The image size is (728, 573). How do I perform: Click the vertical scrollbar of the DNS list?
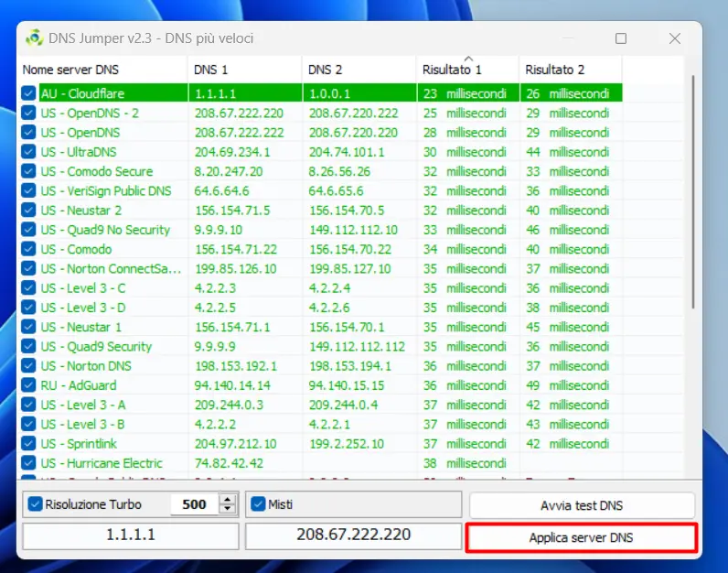692,191
